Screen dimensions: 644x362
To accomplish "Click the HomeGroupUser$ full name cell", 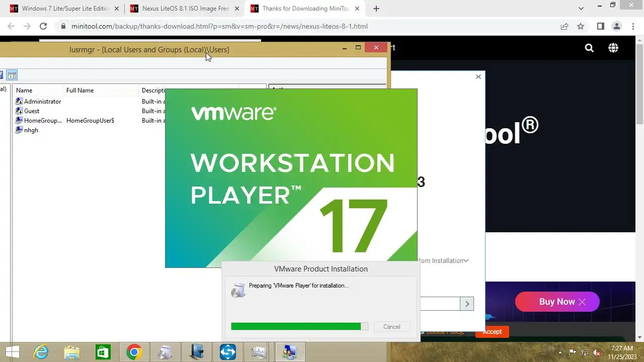I will click(x=90, y=121).
